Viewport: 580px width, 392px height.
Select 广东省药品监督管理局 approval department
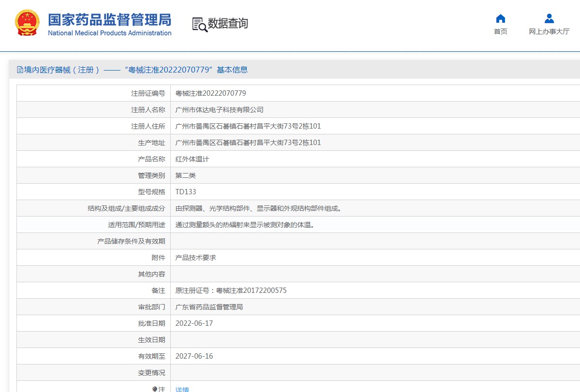pos(209,307)
